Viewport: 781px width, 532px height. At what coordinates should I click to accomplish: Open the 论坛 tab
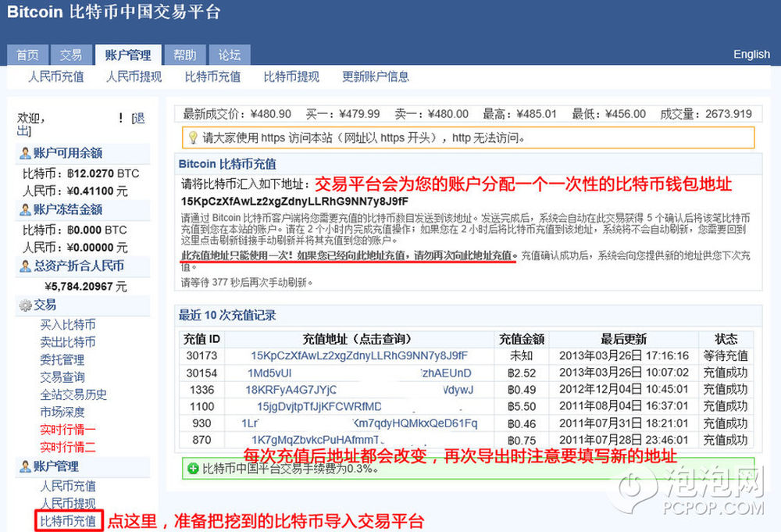229,55
